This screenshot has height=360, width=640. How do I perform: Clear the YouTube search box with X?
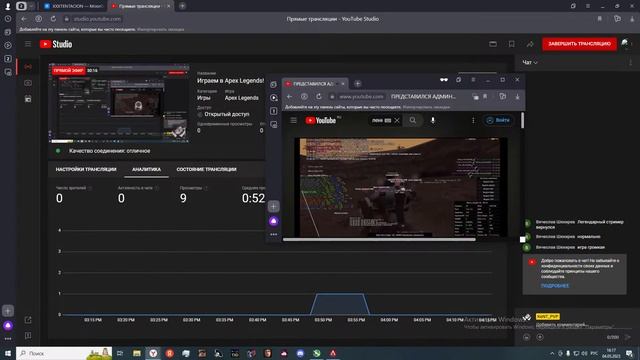[x=397, y=120]
